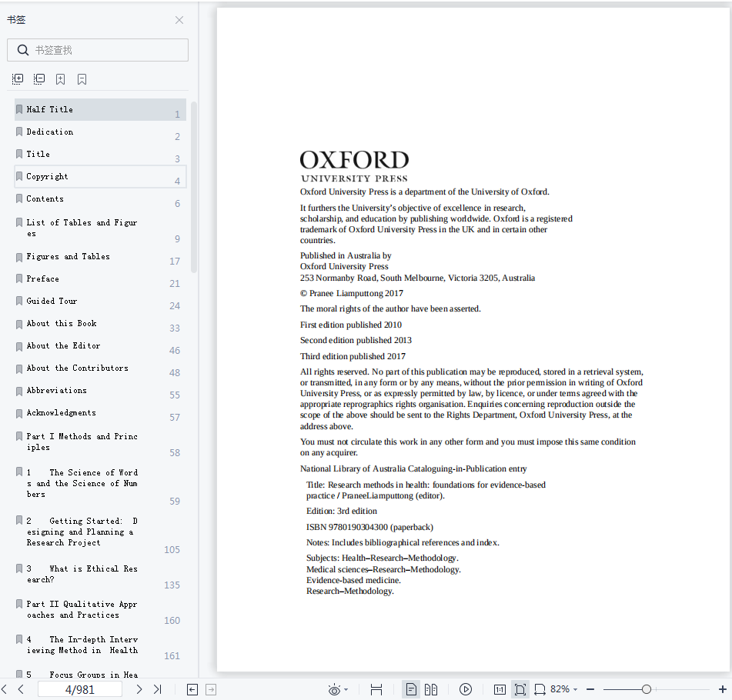This screenshot has width=732, height=700.
Task: Go to About this Book bookmark
Action: [100, 325]
